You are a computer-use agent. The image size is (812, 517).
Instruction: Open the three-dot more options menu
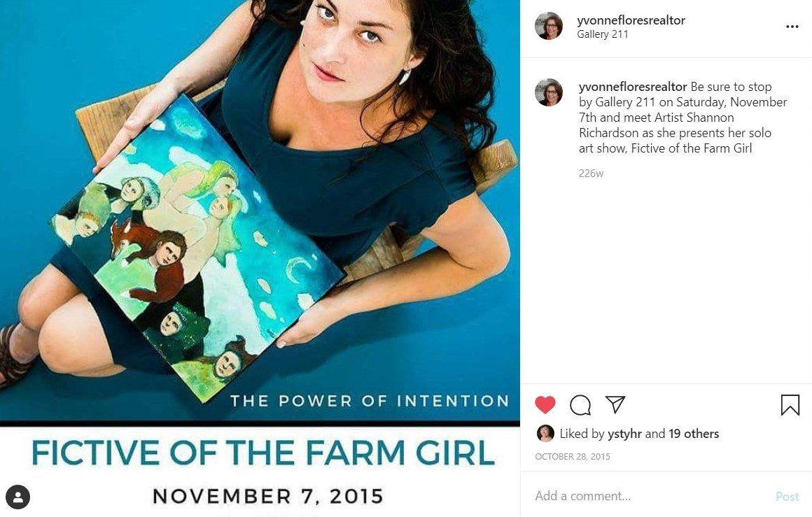(x=792, y=27)
